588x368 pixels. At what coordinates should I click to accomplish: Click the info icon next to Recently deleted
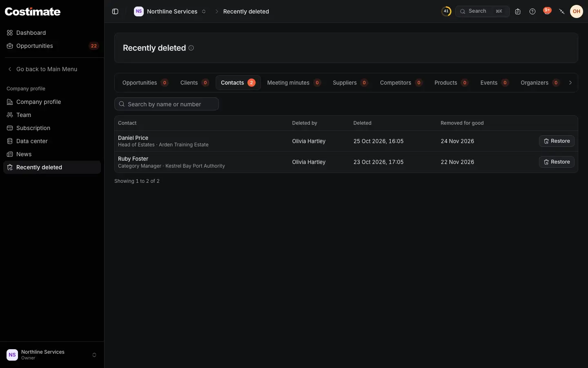(191, 48)
